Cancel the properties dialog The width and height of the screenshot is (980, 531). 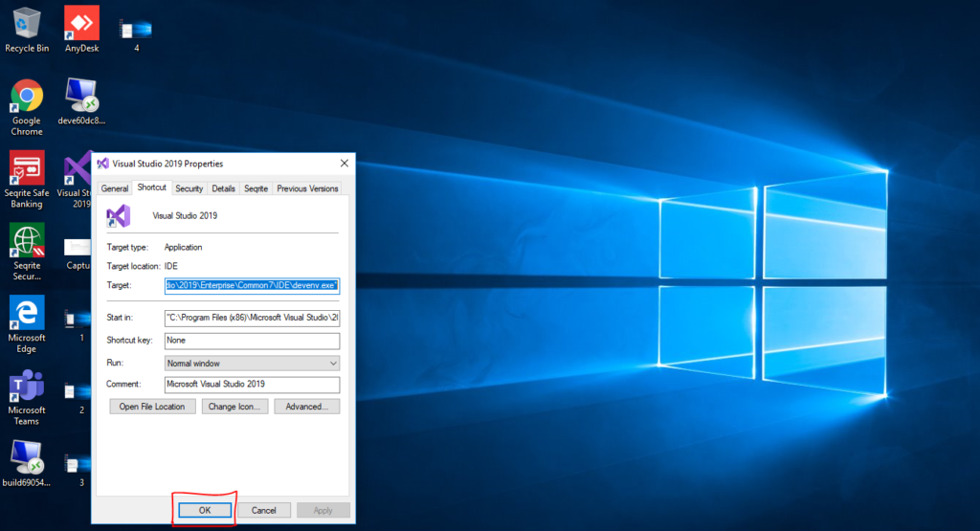[x=264, y=510]
